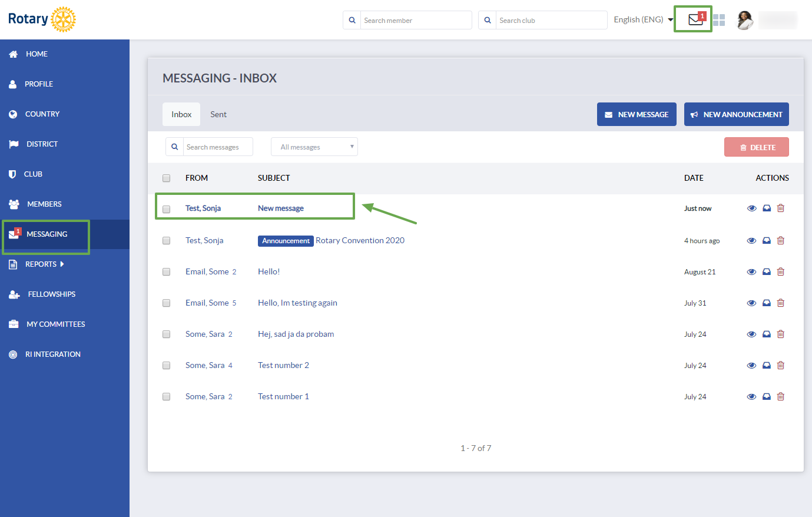The width and height of the screenshot is (812, 517).
Task: Archive 'Hej, sad ja da probam' message
Action: click(x=767, y=334)
